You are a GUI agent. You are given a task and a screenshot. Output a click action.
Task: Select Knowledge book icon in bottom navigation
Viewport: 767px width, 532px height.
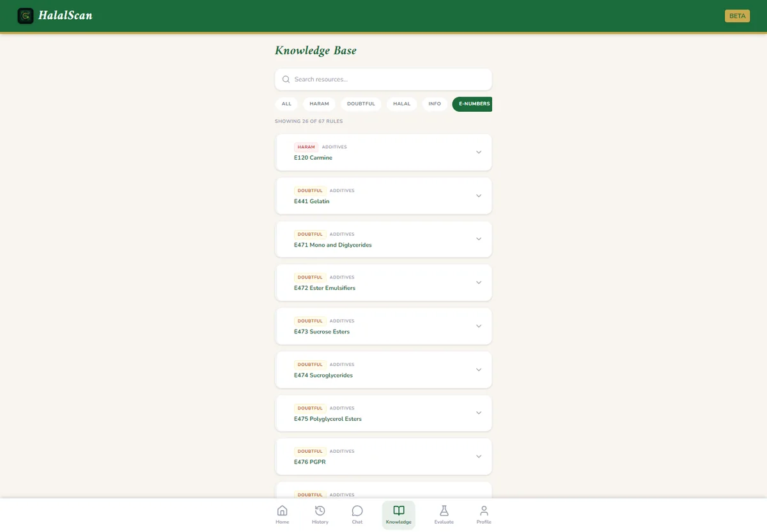click(x=399, y=510)
